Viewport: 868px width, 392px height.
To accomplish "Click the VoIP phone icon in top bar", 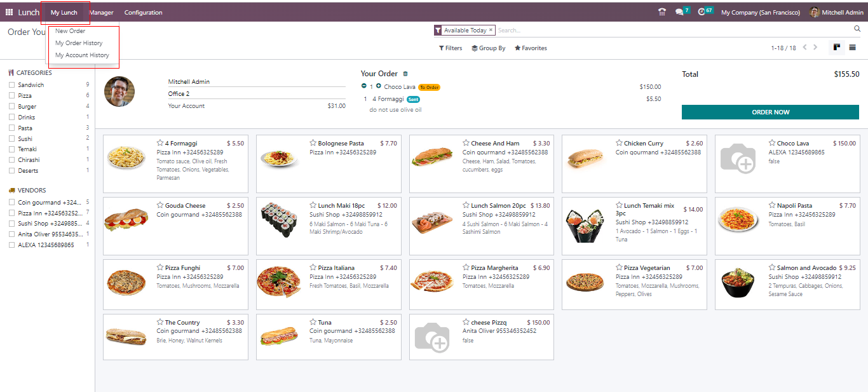I will (662, 12).
